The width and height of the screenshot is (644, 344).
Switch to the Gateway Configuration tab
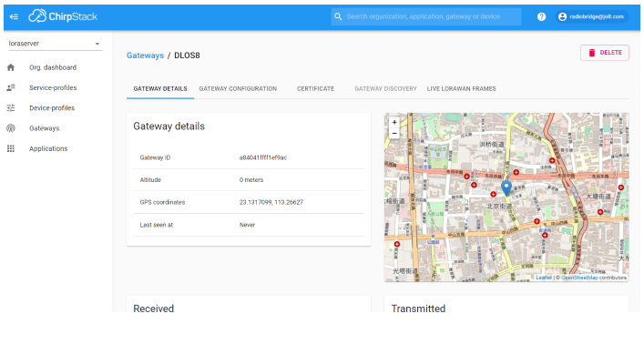pyautogui.click(x=238, y=88)
